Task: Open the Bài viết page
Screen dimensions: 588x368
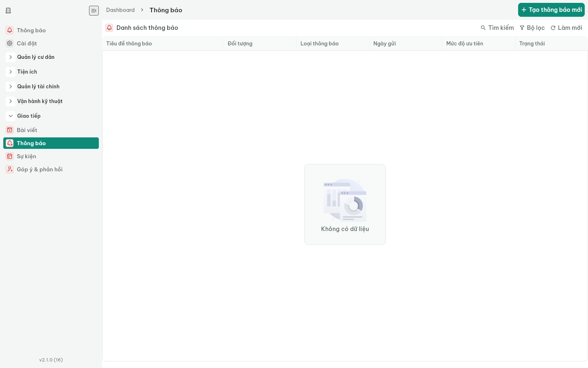Action: (x=51, y=130)
